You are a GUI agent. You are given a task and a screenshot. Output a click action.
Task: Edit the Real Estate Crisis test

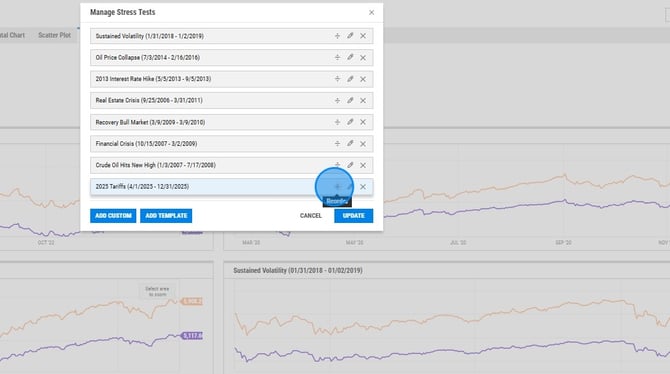[x=350, y=100]
